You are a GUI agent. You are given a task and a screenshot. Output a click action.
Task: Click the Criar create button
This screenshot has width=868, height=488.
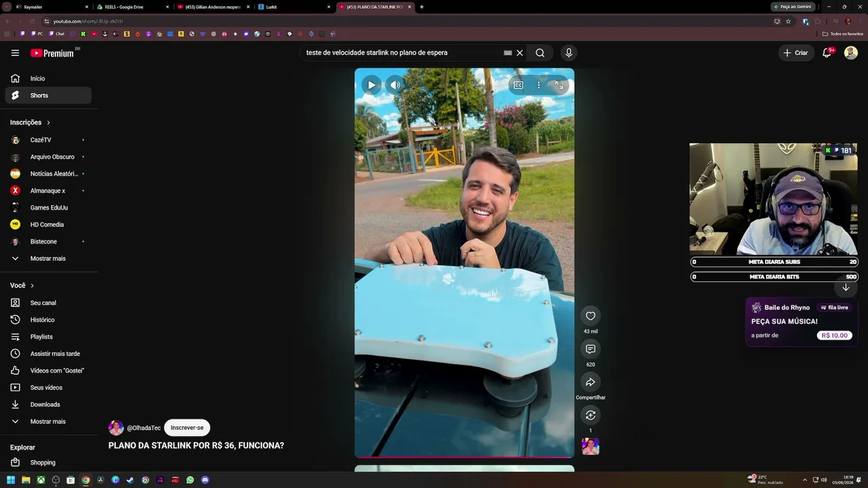pos(796,53)
